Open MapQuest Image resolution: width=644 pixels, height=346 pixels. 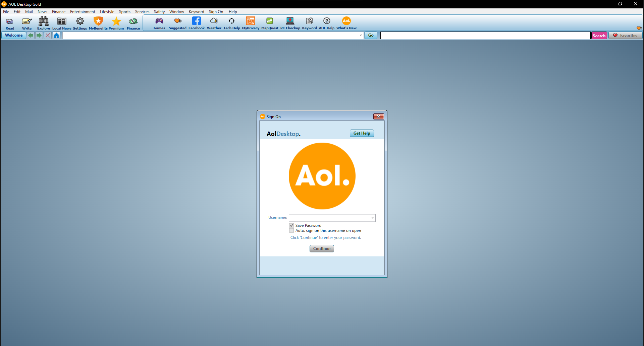point(269,23)
